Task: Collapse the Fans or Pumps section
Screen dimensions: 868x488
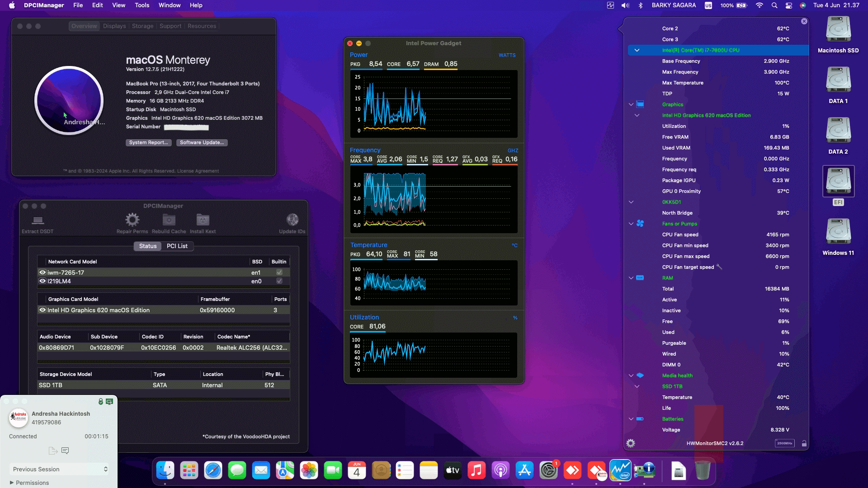Action: [x=631, y=224]
